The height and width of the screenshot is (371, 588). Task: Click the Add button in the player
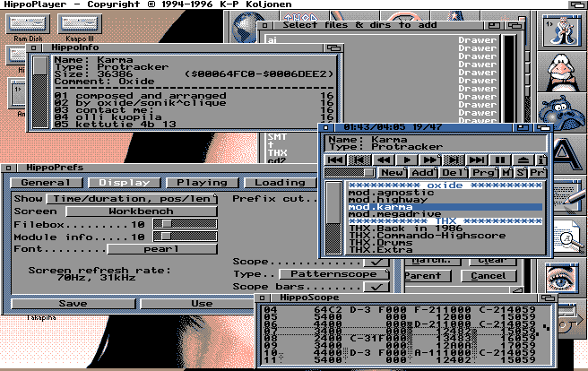423,172
